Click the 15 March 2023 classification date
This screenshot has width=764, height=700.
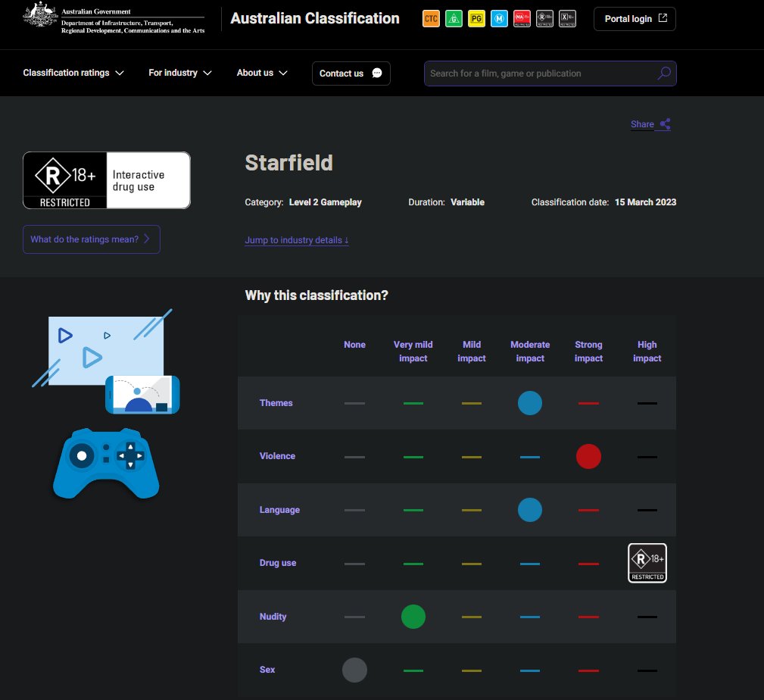[645, 202]
